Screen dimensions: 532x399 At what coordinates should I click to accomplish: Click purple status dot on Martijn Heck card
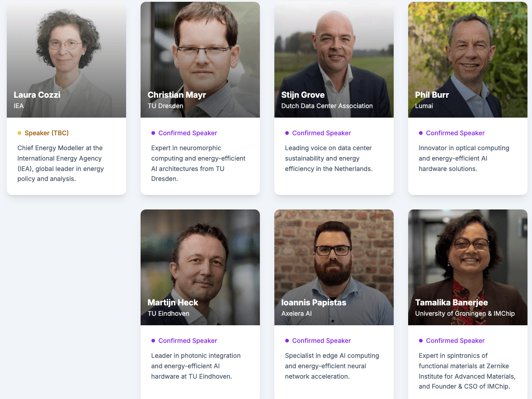[153, 341]
